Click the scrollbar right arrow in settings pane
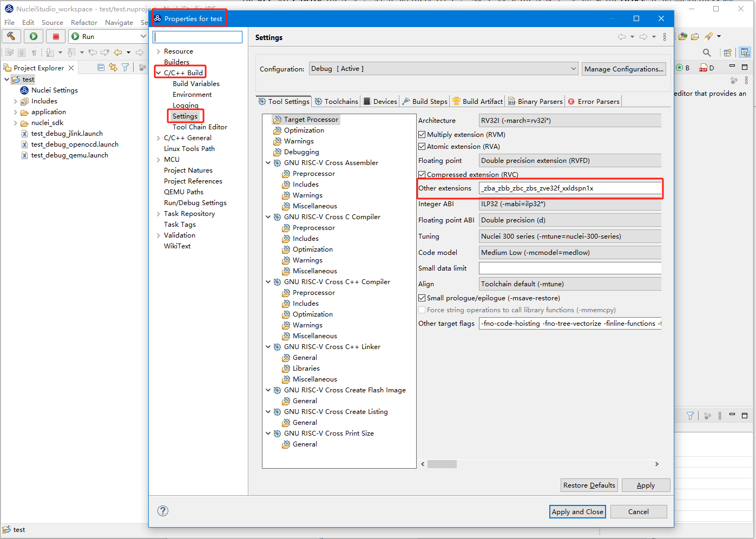 click(657, 464)
